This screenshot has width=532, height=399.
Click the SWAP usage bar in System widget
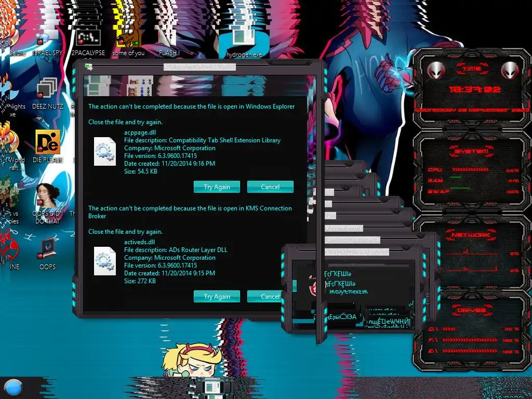tap(460, 188)
